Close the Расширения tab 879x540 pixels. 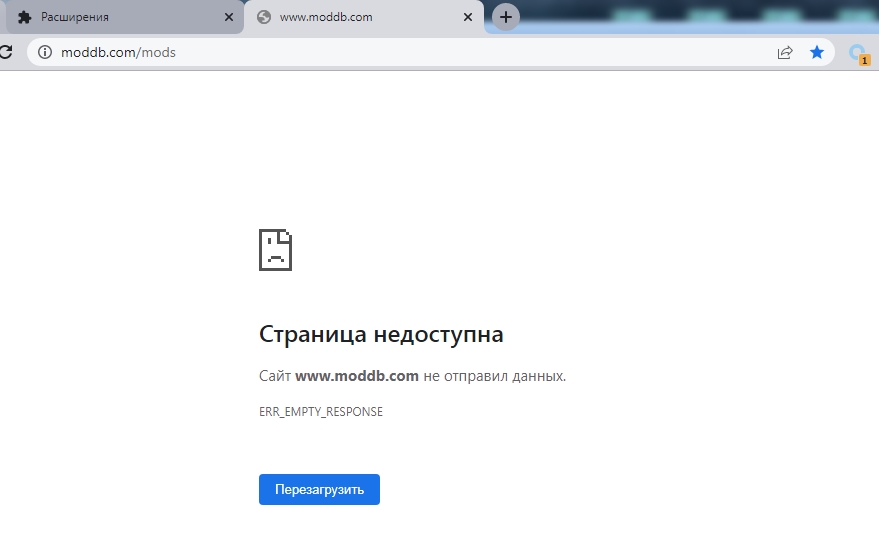(x=229, y=17)
